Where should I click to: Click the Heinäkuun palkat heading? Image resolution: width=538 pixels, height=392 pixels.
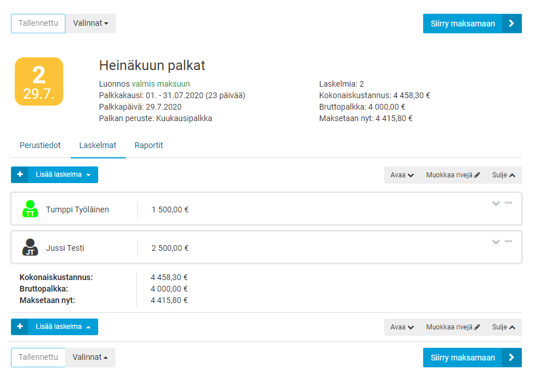click(152, 65)
